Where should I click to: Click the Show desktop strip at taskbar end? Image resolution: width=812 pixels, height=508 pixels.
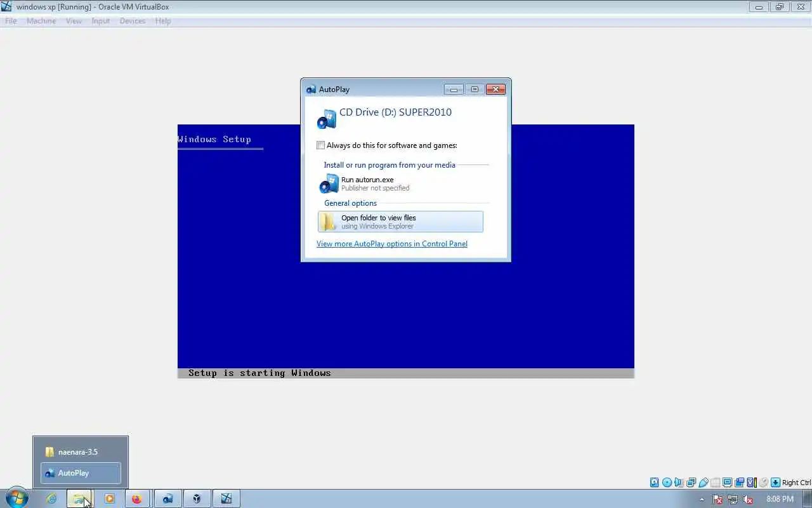tap(808, 499)
